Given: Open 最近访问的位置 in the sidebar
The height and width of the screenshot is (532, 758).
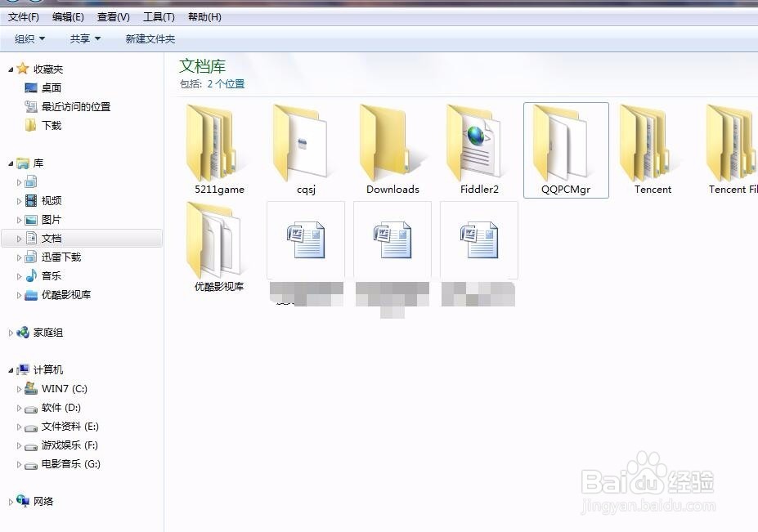Looking at the screenshot, I should coord(76,107).
